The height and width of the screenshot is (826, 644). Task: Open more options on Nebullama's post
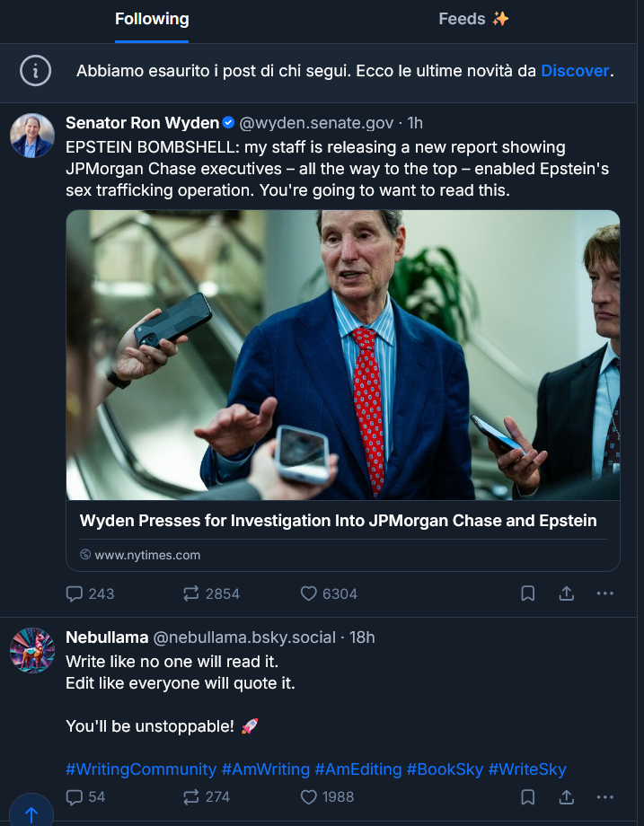[605, 796]
